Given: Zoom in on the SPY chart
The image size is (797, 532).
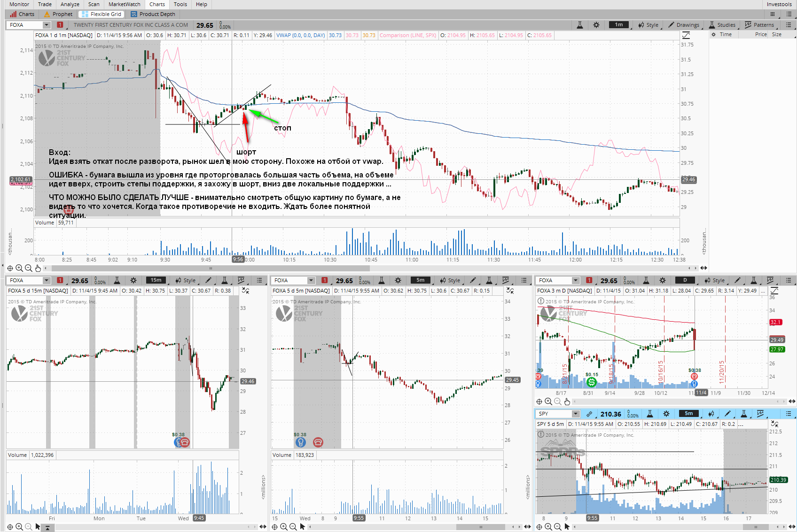Looking at the screenshot, I should [548, 527].
